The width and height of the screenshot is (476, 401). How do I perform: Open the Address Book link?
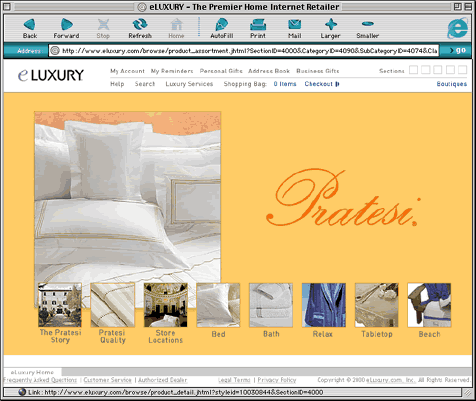[269, 71]
